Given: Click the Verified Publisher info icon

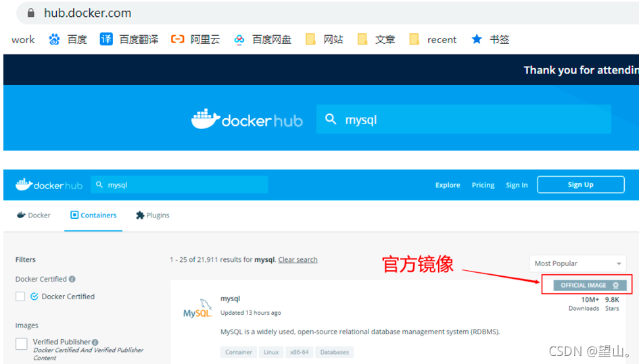Looking at the screenshot, I should (x=95, y=342).
